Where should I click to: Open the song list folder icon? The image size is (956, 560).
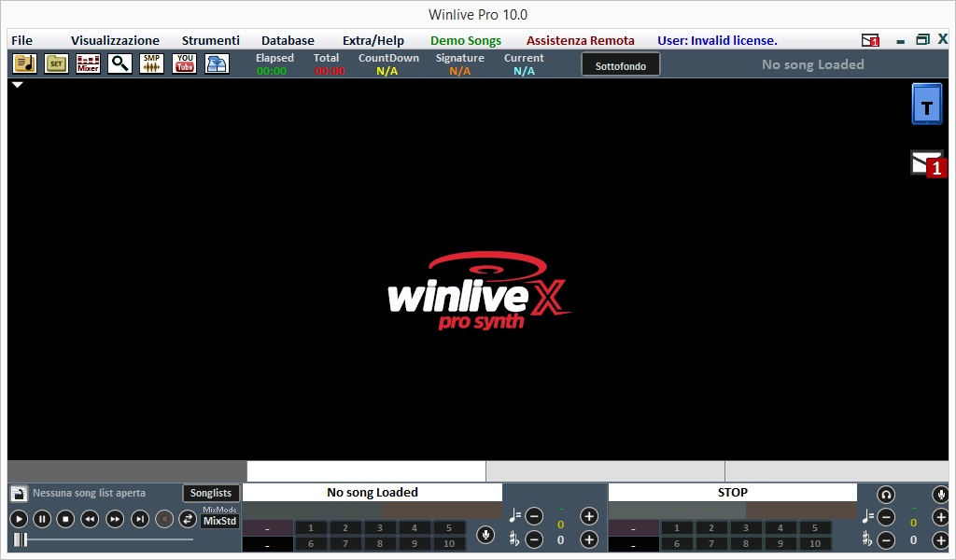[19, 493]
